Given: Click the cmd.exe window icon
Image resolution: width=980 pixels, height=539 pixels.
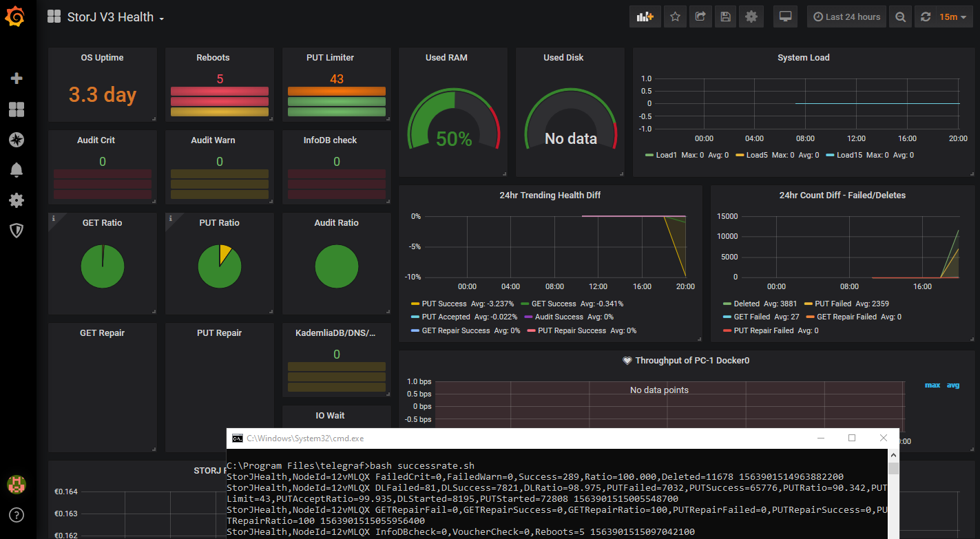Looking at the screenshot, I should pos(237,438).
